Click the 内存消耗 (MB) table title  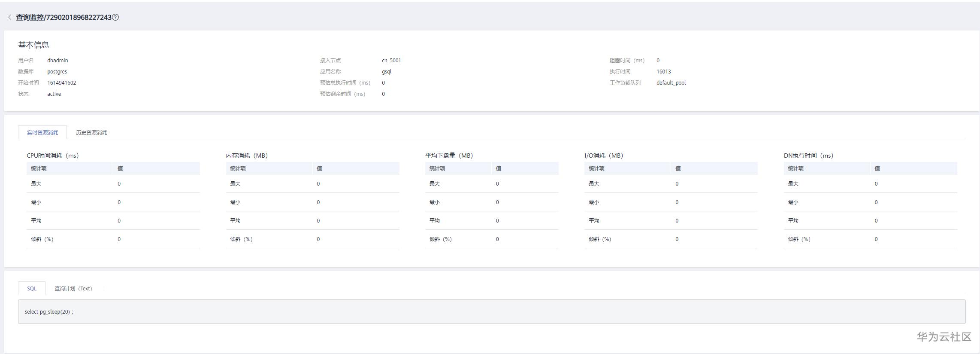[x=247, y=156]
